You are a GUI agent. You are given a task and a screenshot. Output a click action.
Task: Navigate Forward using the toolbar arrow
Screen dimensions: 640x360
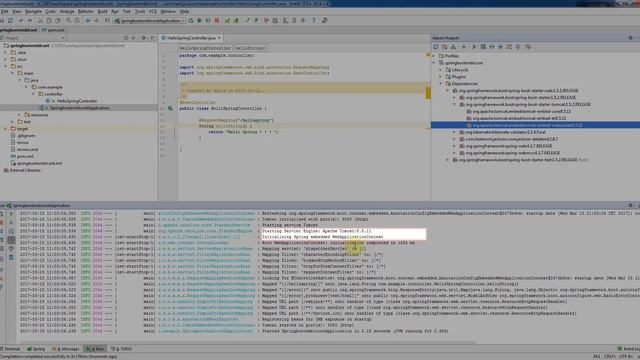(97, 20)
